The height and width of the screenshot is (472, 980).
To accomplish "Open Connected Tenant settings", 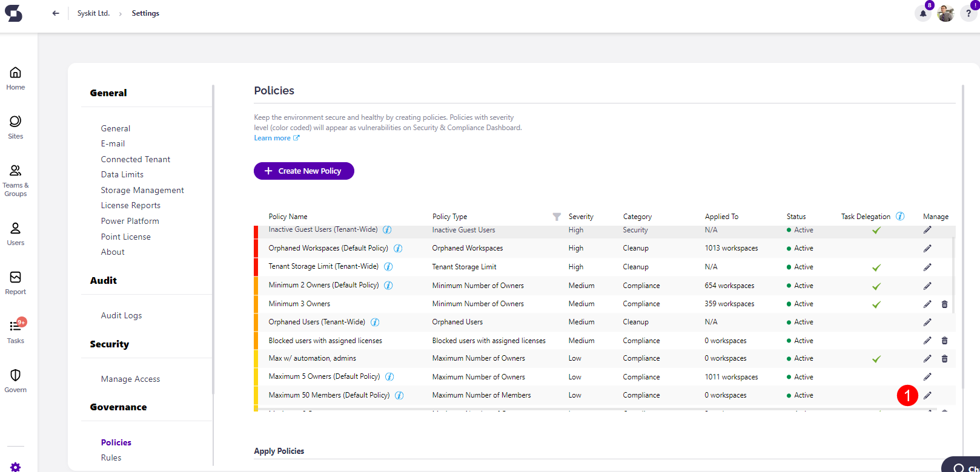I will (136, 159).
